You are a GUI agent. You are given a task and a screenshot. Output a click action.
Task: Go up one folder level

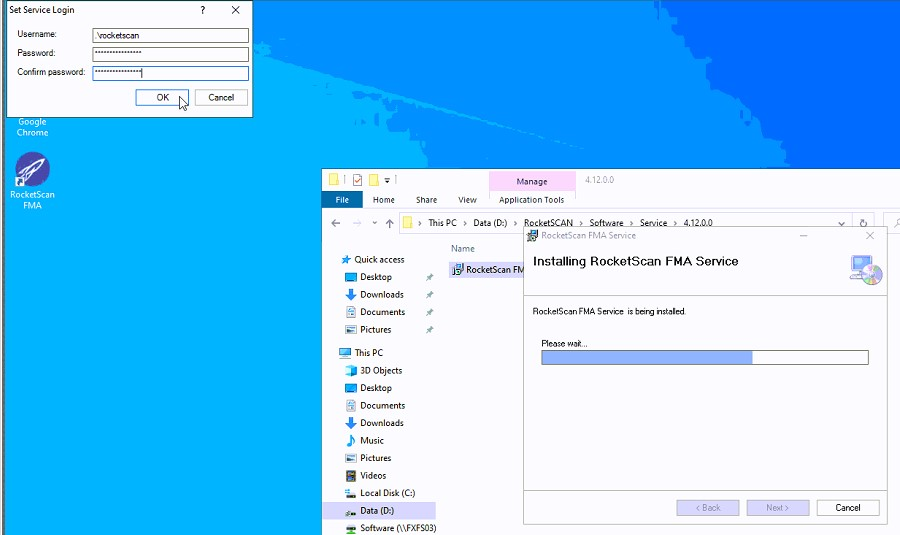pos(390,223)
